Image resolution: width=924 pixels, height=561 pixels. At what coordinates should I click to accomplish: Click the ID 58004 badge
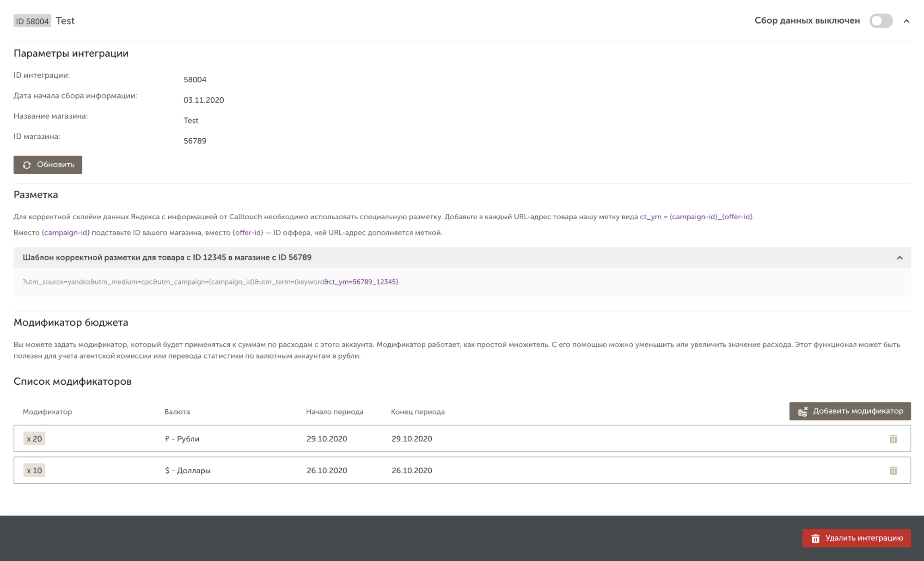tap(32, 21)
